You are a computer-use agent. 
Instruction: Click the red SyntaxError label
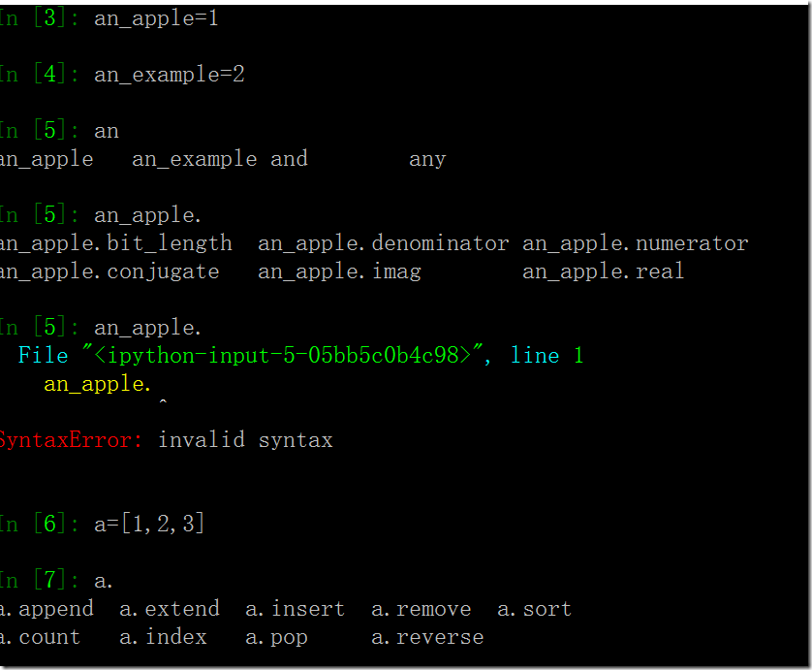(71, 440)
